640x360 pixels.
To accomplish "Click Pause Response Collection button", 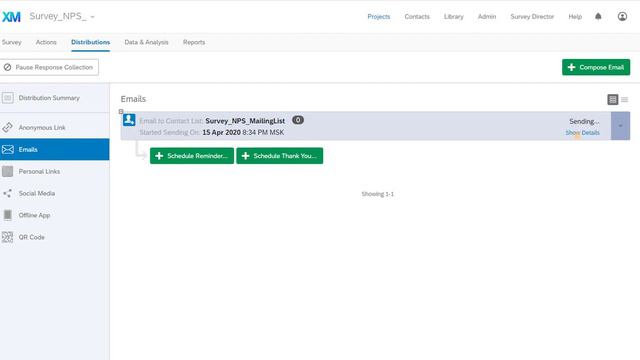I will 49,67.
